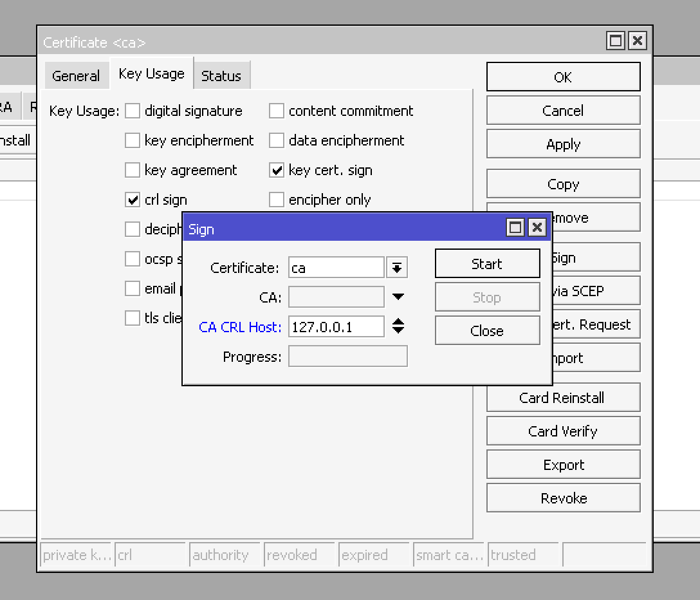The image size is (700, 600).
Task: Toggle the CA CRL Host up-down arrows
Action: click(398, 326)
